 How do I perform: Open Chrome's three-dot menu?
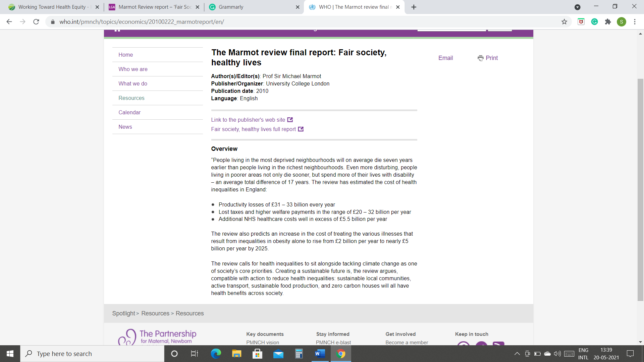point(635,22)
